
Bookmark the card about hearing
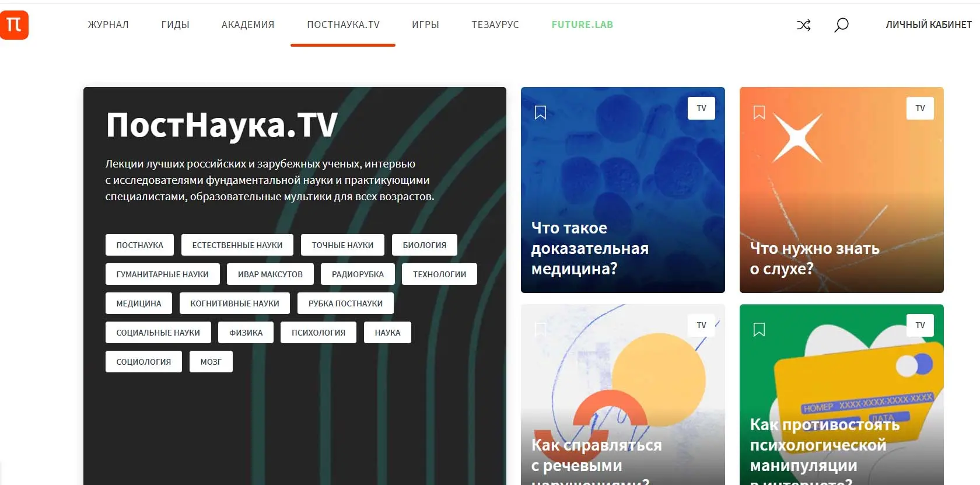759,112
